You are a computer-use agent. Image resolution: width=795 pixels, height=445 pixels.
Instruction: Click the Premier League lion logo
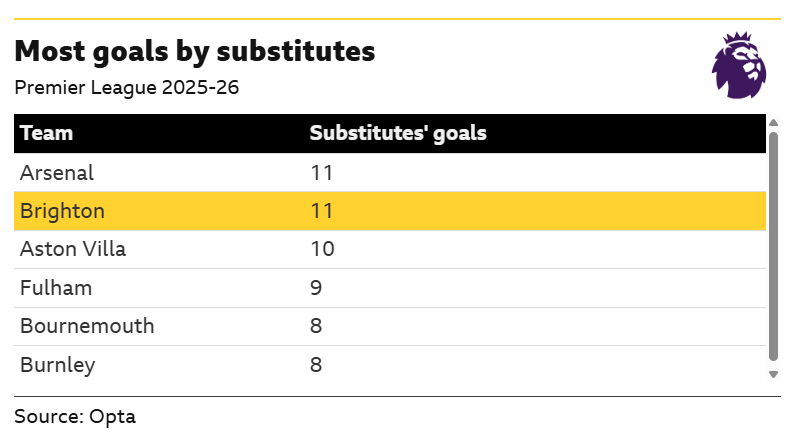[739, 65]
